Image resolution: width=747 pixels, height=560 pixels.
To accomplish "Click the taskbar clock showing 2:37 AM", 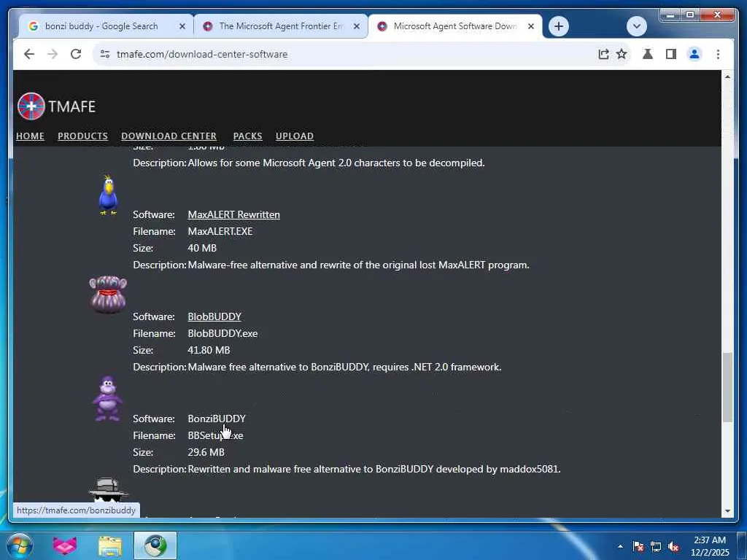I will click(x=709, y=546).
